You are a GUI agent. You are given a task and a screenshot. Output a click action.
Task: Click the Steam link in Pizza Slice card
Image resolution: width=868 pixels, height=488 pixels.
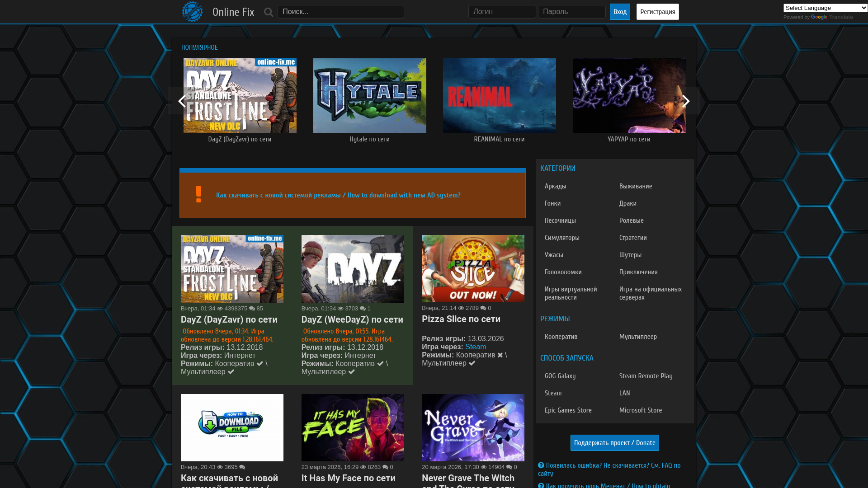476,347
